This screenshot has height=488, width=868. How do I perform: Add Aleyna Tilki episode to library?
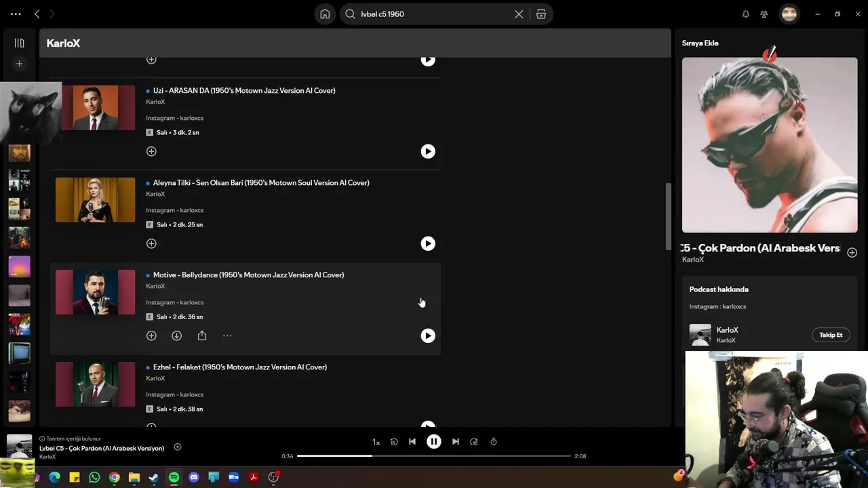click(151, 243)
